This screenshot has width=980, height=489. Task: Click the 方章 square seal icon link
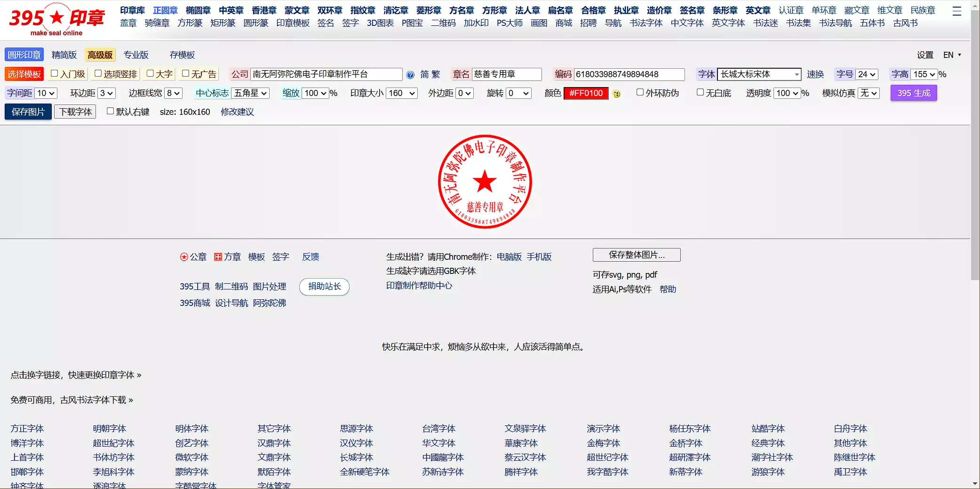[x=227, y=257]
